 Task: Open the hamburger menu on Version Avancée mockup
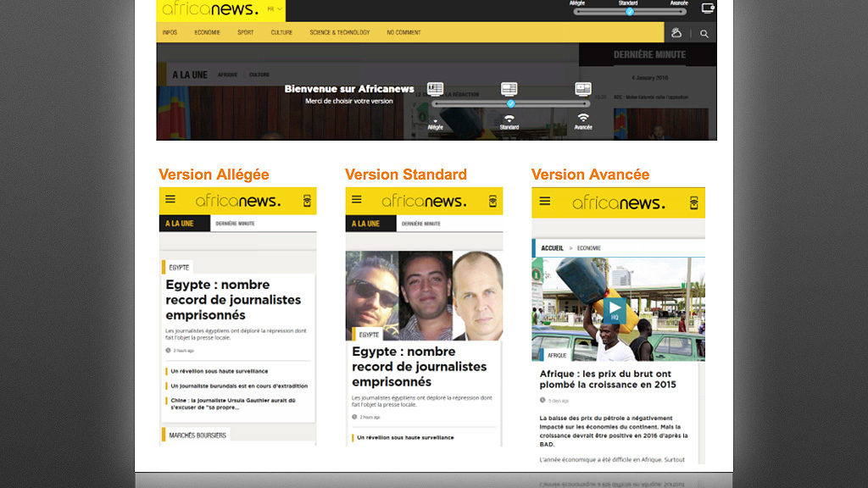(x=543, y=202)
